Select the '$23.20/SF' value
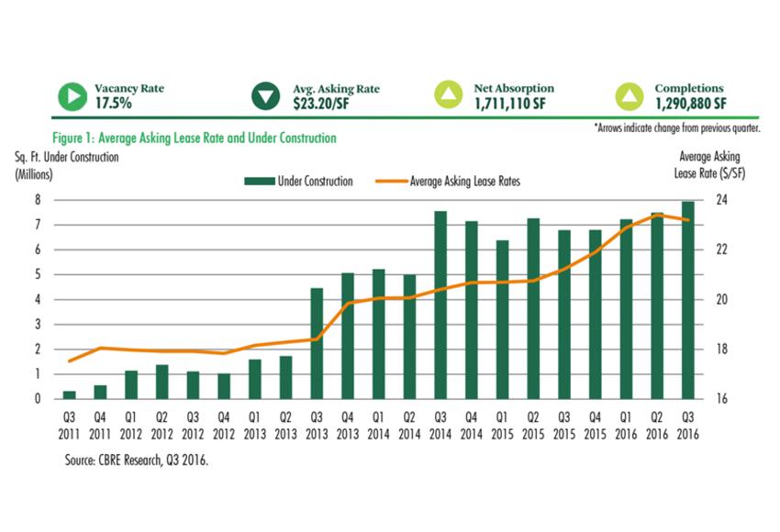Screen dimensions: 780x532 click(321, 104)
